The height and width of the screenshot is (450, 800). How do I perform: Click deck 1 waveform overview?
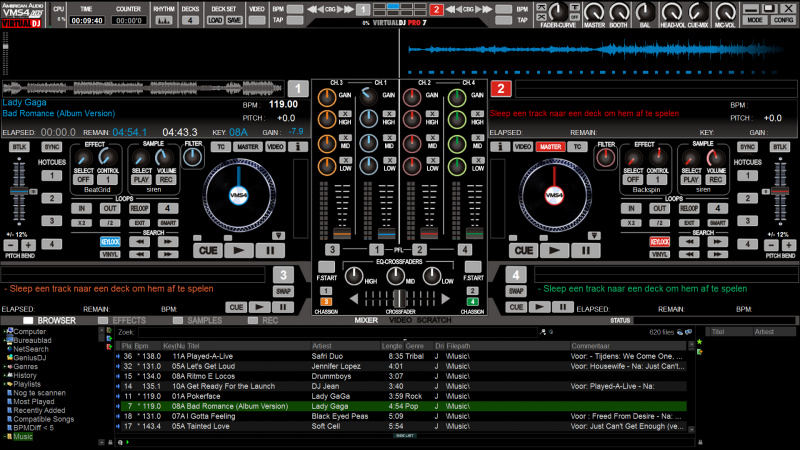142,89
